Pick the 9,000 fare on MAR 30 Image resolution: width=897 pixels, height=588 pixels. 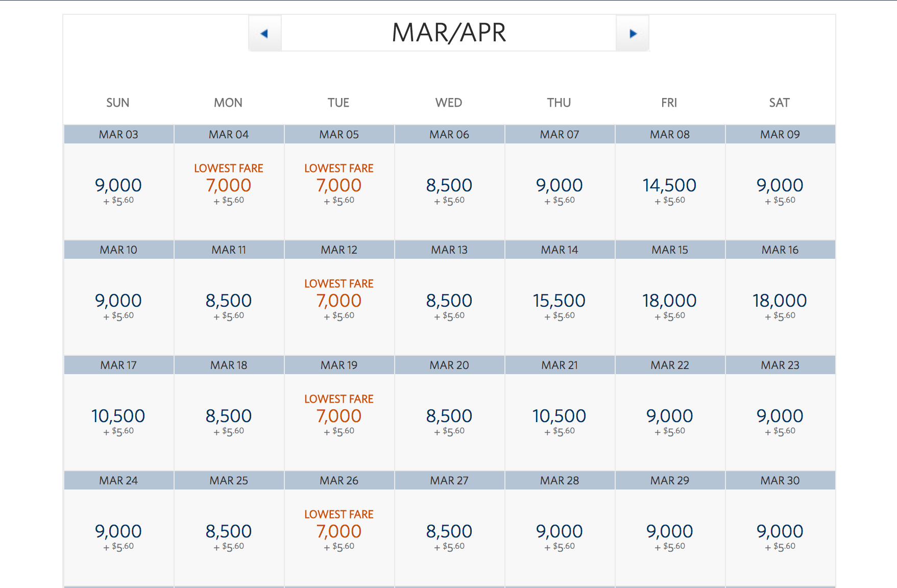pyautogui.click(x=780, y=532)
